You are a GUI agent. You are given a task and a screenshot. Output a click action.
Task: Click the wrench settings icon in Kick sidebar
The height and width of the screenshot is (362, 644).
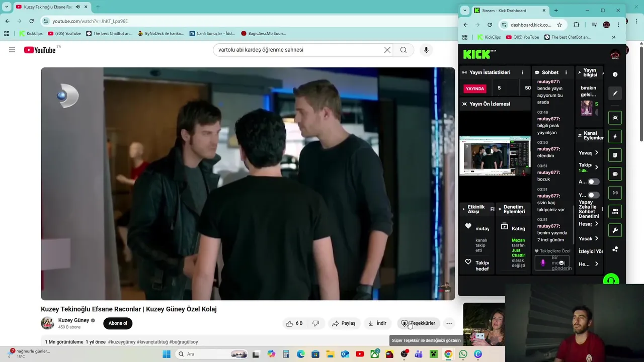click(x=615, y=230)
